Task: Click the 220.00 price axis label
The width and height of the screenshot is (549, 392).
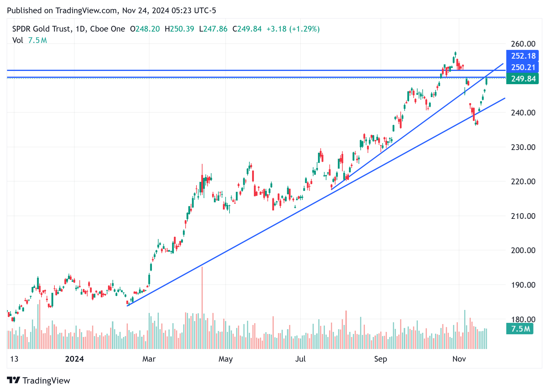Action: pyautogui.click(x=523, y=182)
